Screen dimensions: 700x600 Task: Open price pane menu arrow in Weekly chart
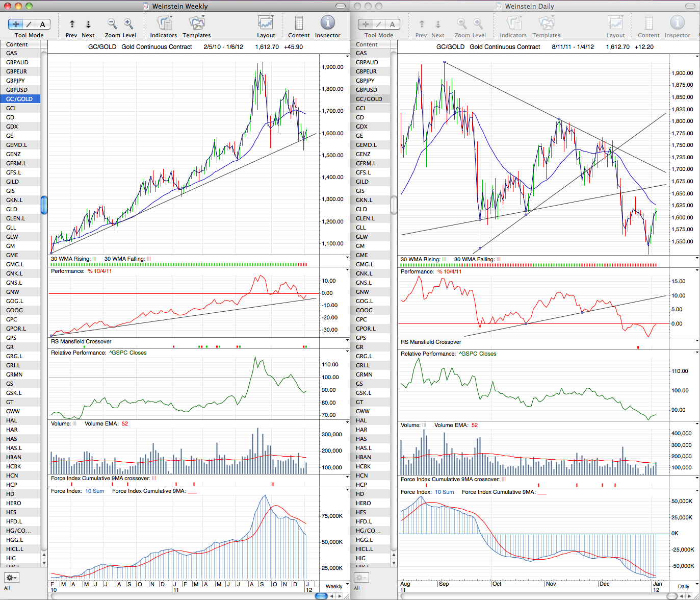click(347, 56)
